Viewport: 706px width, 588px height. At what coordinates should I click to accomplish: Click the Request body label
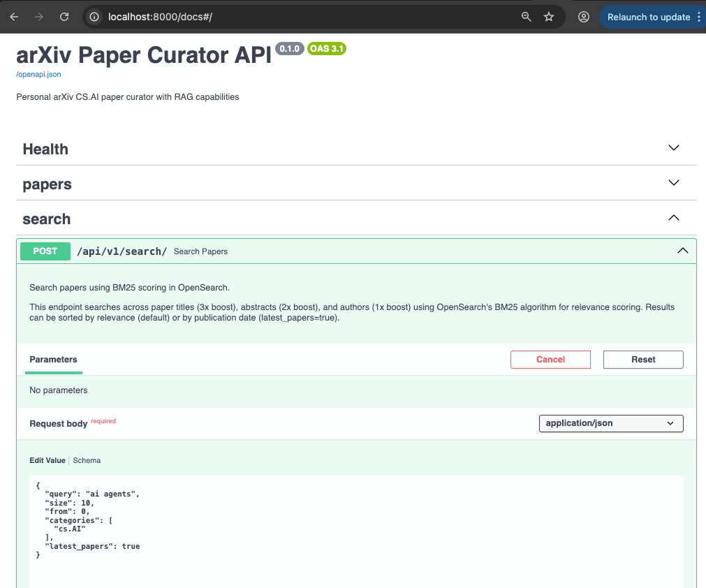click(59, 424)
